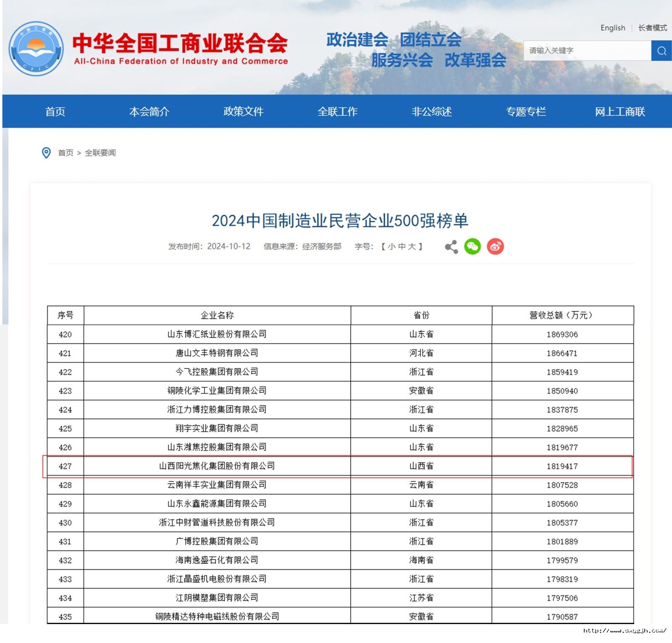The image size is (672, 643).
Task: Open the 政策文件 navigation menu
Action: [x=243, y=112]
